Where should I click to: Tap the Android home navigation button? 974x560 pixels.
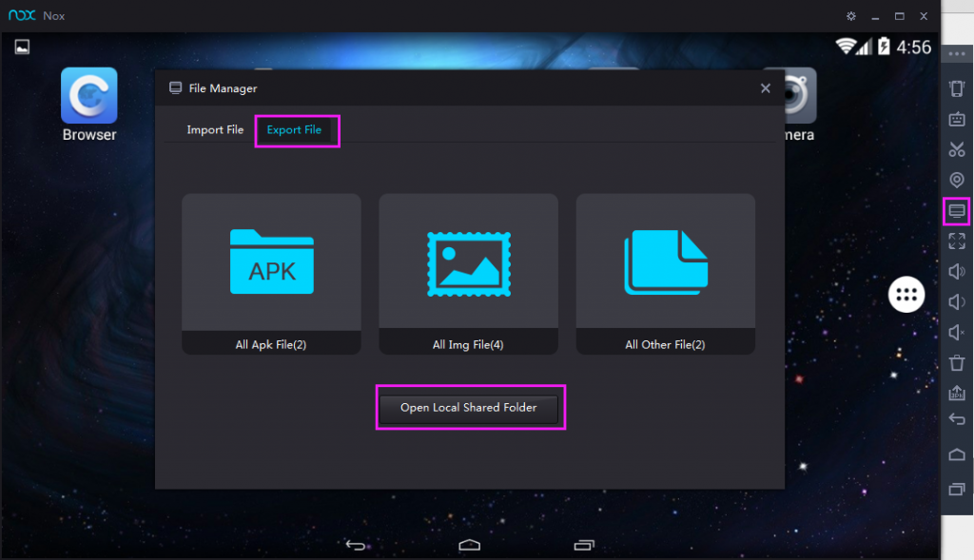(468, 545)
